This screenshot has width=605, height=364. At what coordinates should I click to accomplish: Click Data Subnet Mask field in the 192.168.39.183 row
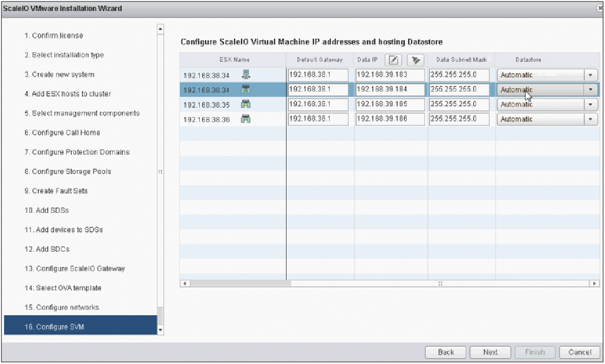(459, 75)
